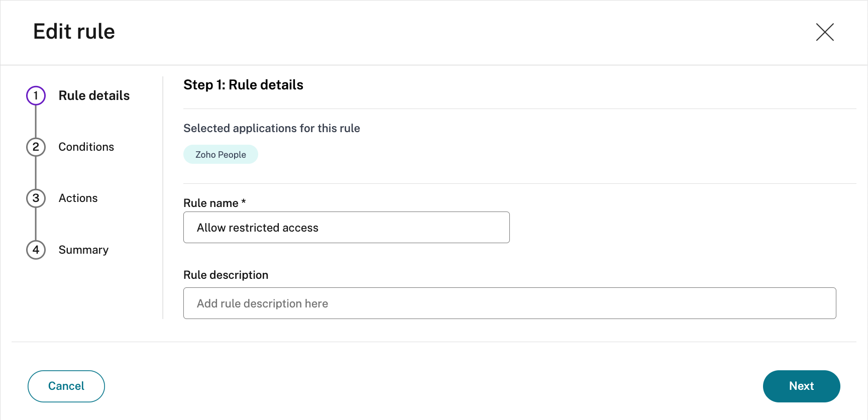Viewport: 868px width, 420px height.
Task: Click the Edit rule dialog title
Action: click(x=74, y=32)
